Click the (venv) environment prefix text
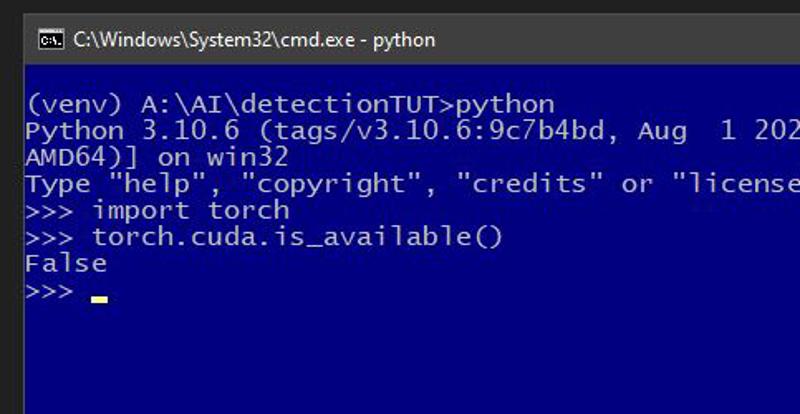Viewport: 800px width, 414px height. [x=73, y=105]
